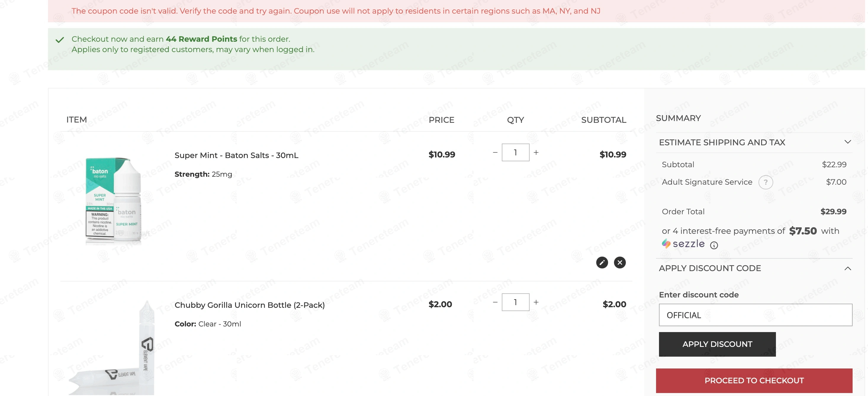The width and height of the screenshot is (868, 396).
Task: Click the Sezzle info icon
Action: tap(713, 245)
